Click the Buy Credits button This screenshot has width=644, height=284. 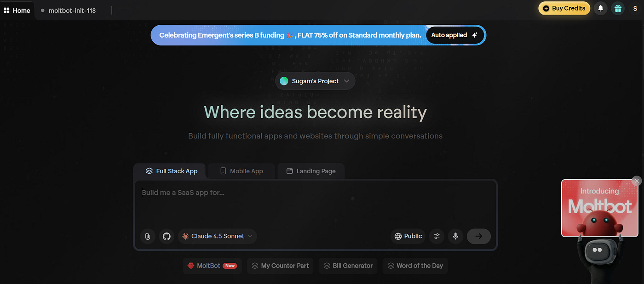tap(564, 8)
